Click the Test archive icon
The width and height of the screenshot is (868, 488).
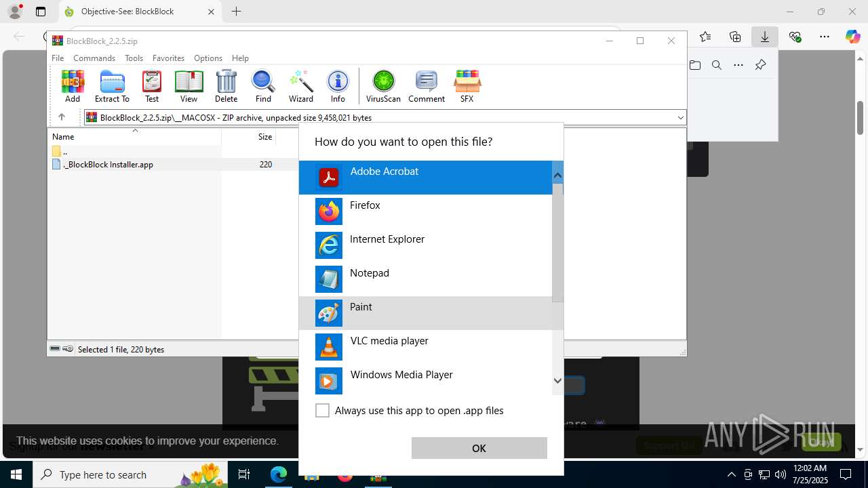[x=151, y=86]
